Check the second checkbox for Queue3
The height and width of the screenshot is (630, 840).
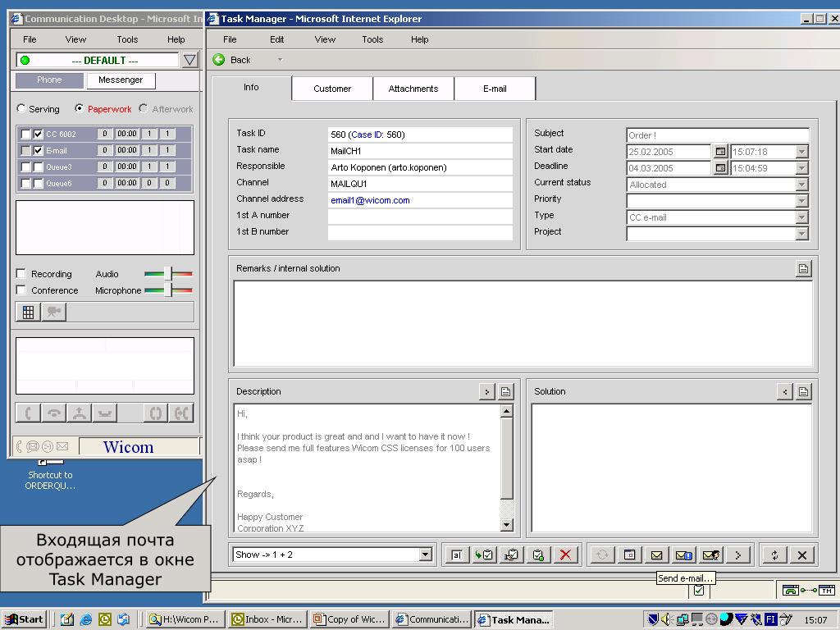[38, 167]
